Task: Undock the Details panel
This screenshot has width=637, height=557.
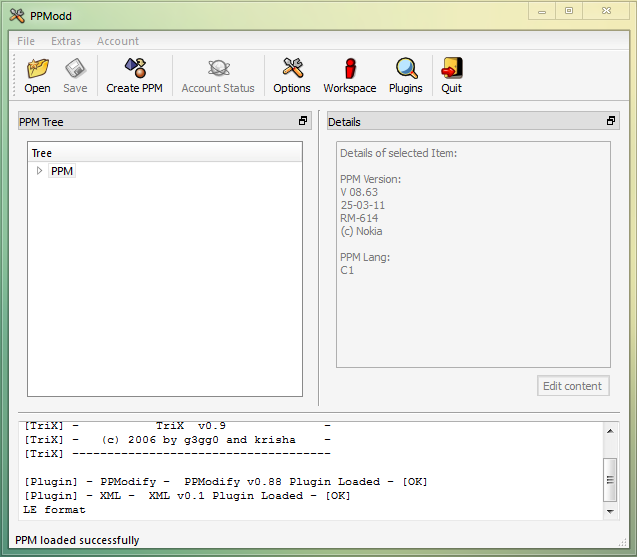Action: click(x=611, y=121)
